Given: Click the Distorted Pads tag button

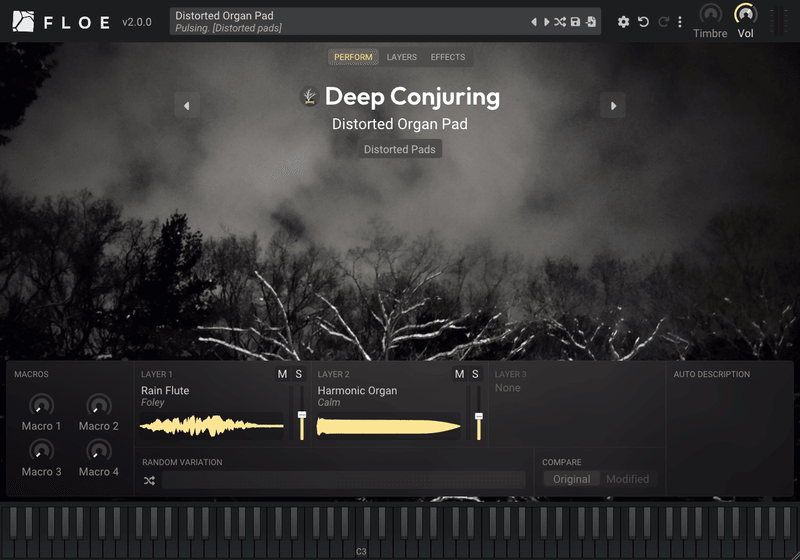Looking at the screenshot, I should (x=399, y=149).
